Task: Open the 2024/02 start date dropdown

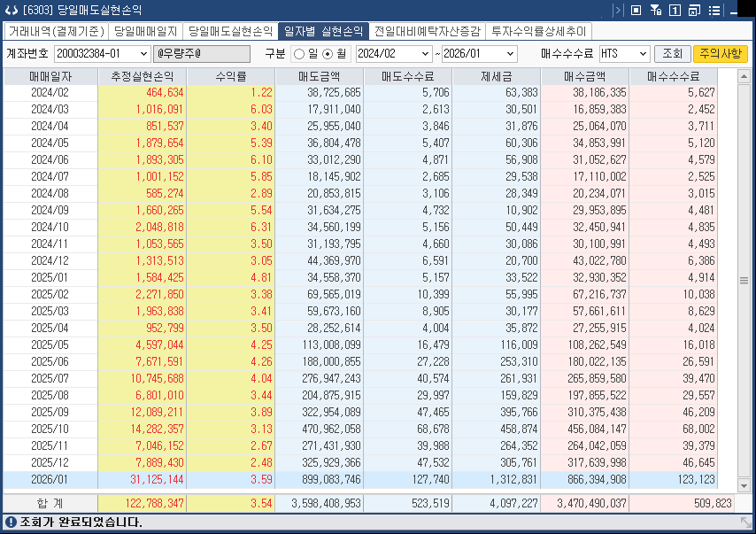Action: tap(427, 52)
